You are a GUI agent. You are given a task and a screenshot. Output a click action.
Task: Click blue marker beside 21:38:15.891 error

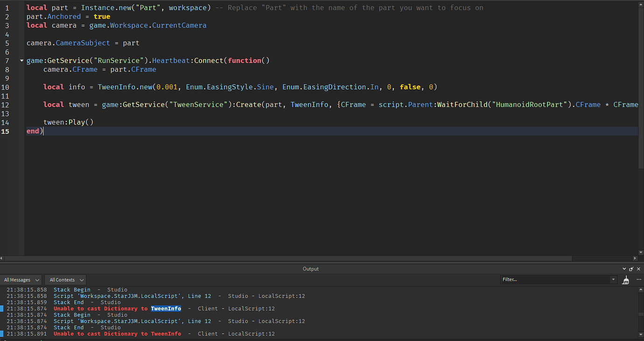[2, 334]
